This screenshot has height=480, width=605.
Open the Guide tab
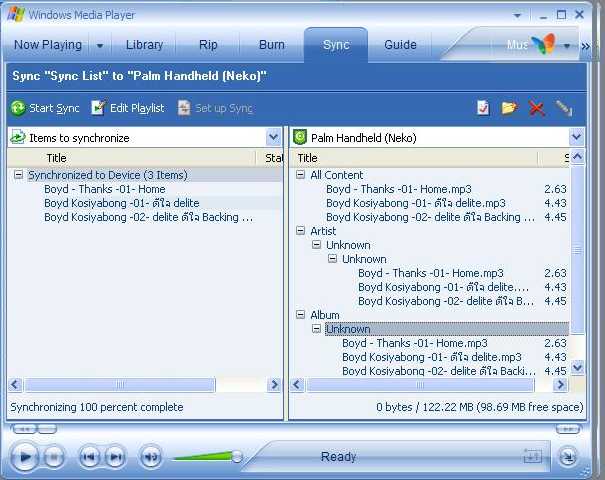tap(400, 45)
